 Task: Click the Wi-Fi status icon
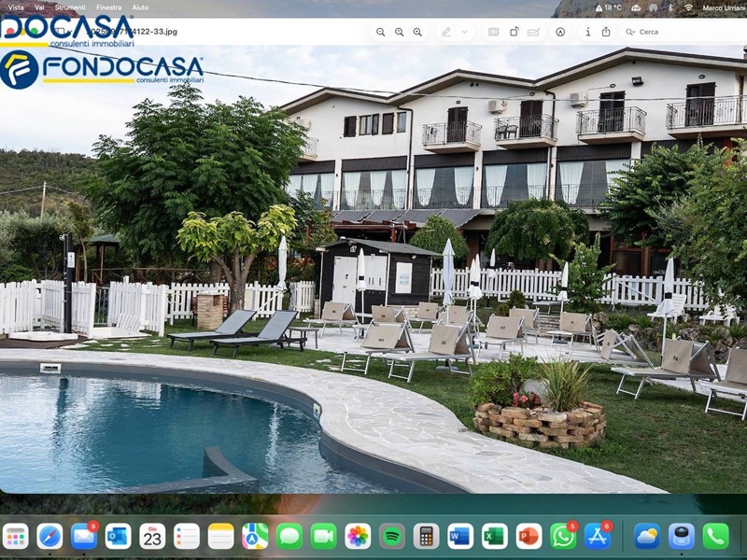(688, 7)
